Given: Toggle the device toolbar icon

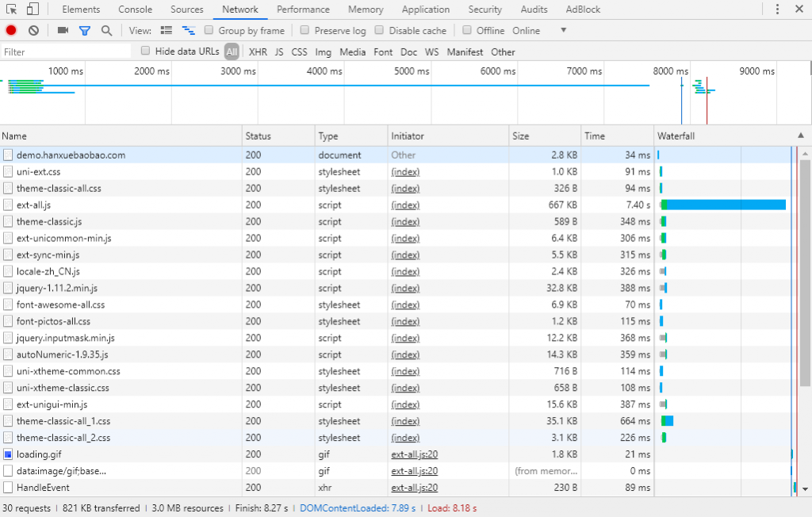Looking at the screenshot, I should point(33,10).
